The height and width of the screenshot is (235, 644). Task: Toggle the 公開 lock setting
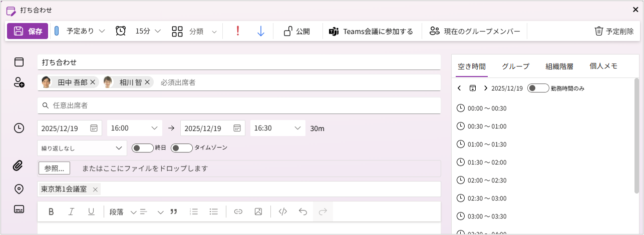pos(297,31)
